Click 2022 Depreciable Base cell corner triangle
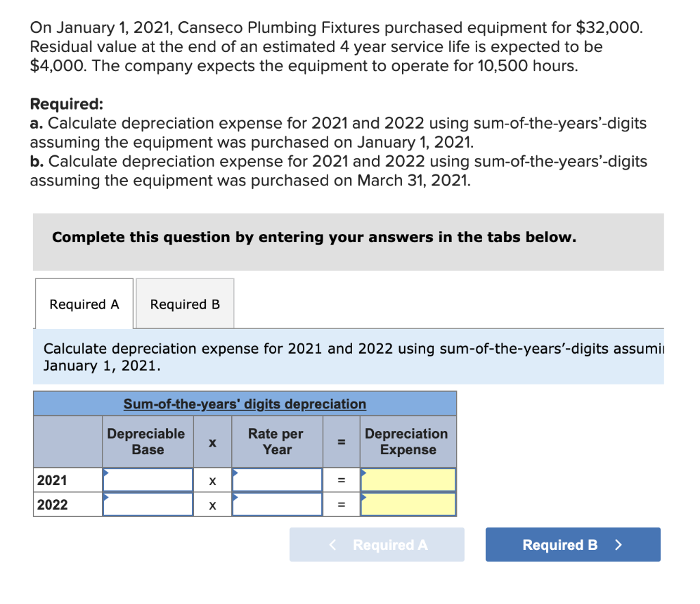 click(106, 496)
